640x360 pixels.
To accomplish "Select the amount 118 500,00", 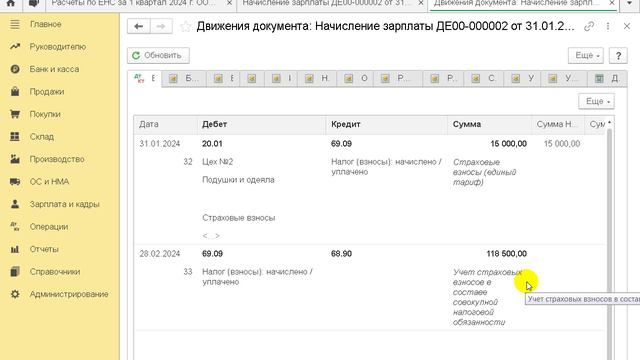I will pos(507,254).
